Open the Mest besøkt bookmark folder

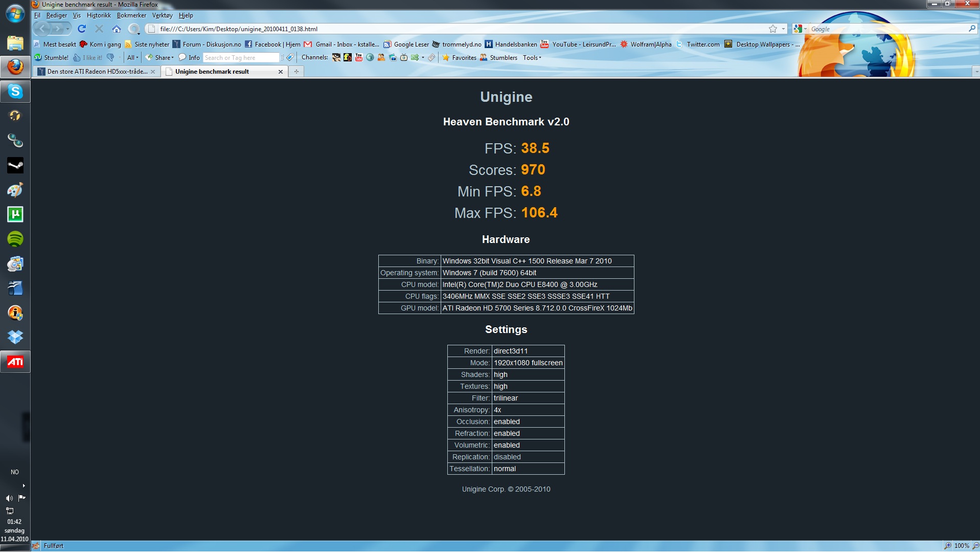pos(55,45)
